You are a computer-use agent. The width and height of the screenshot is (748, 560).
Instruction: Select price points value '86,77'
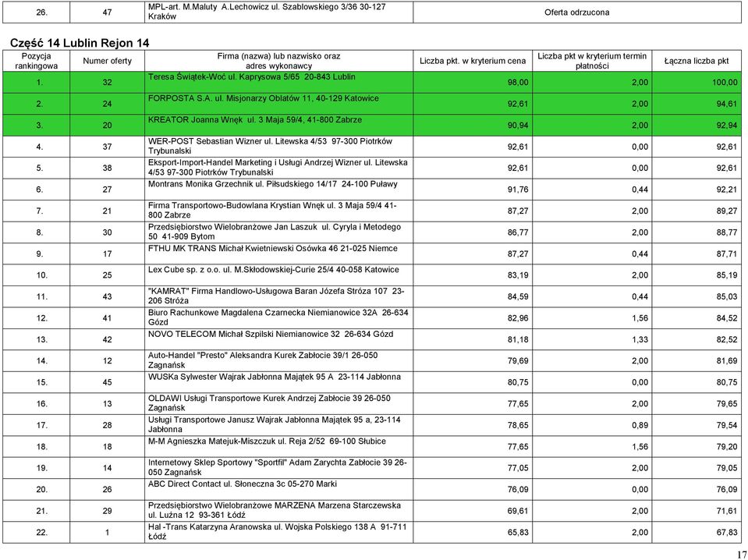click(518, 232)
